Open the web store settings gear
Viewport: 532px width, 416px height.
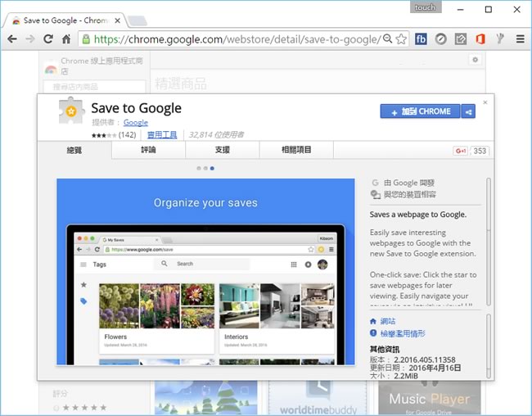point(475,60)
